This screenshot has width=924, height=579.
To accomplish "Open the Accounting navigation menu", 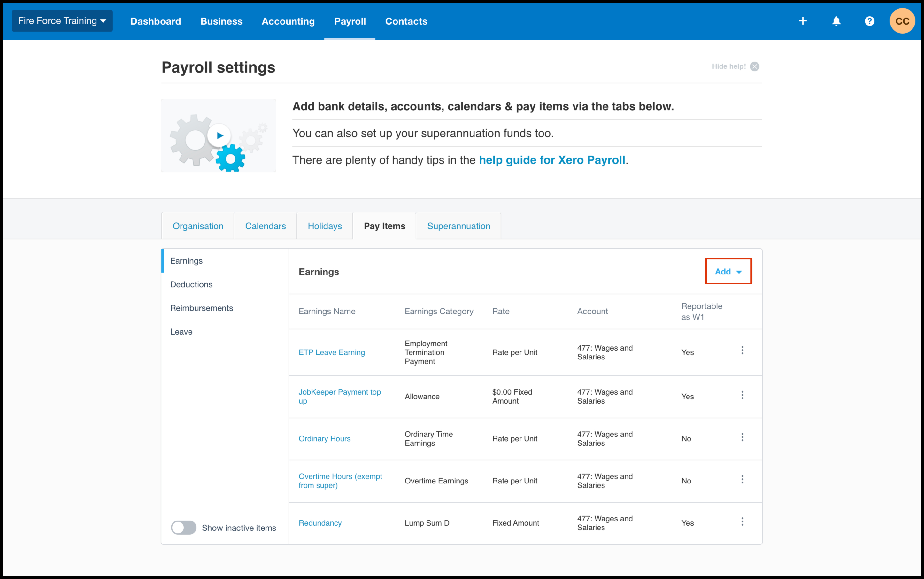I will coord(288,21).
